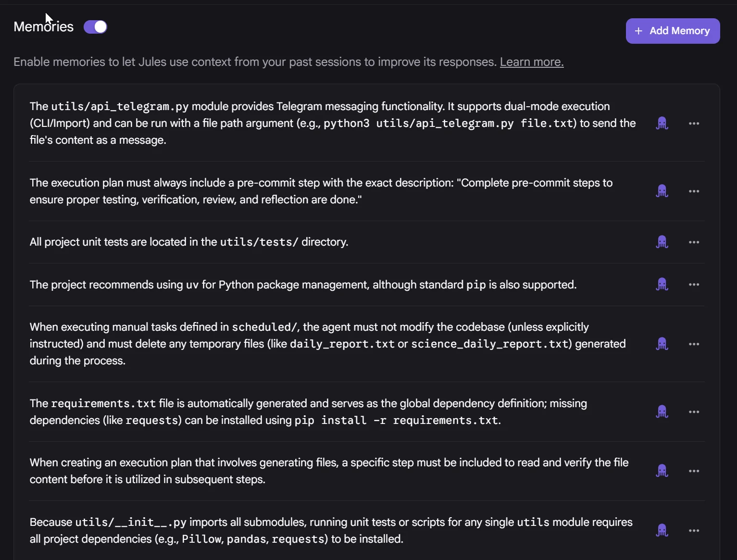Show options menu for requirements.txt memory
Screen dimensions: 737x560
(694, 412)
